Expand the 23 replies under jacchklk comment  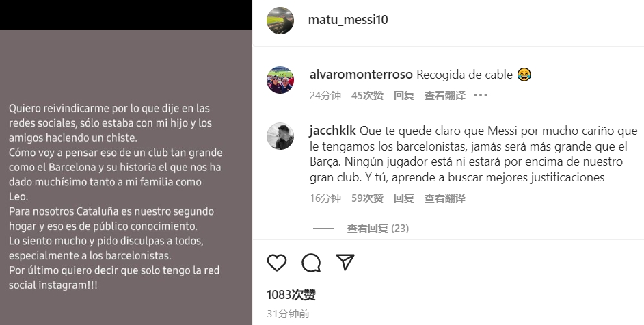click(378, 228)
